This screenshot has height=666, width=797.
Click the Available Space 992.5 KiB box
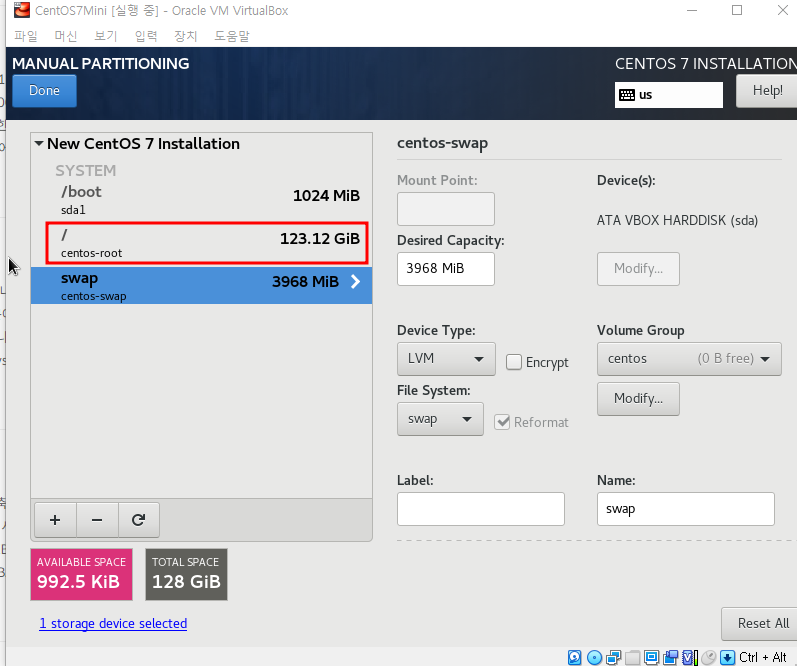tap(81, 574)
